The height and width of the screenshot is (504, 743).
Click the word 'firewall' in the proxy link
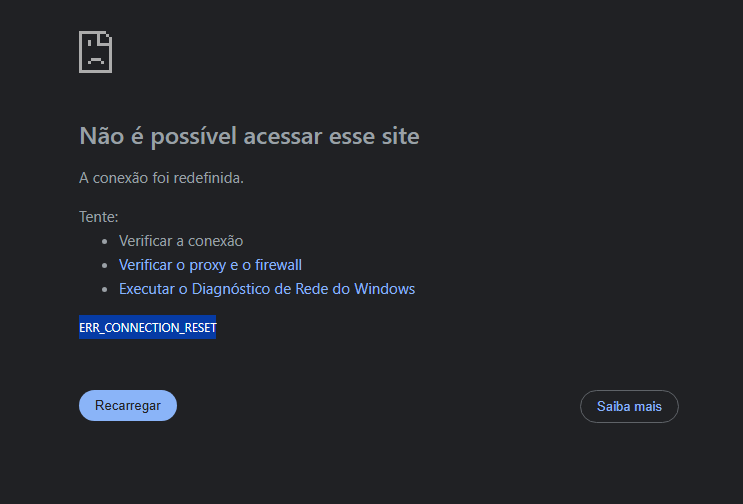tap(278, 265)
